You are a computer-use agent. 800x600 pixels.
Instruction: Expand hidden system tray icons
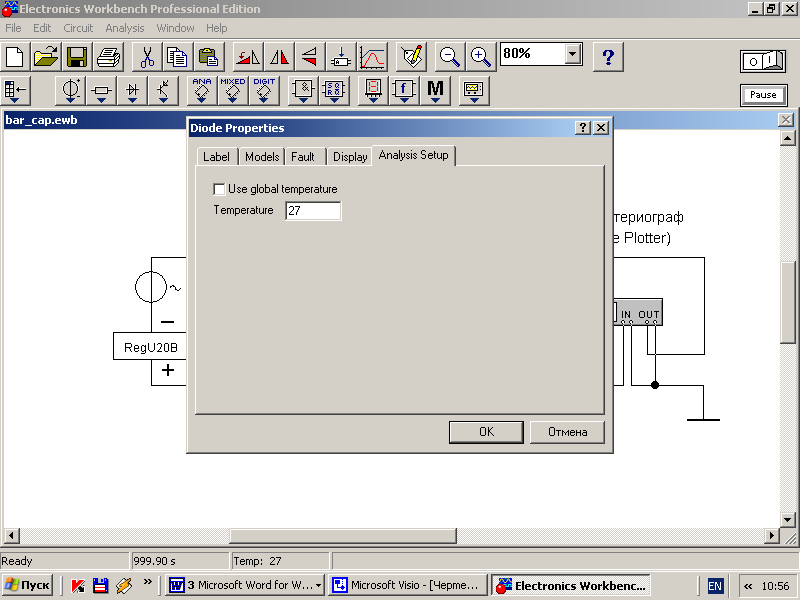point(748,586)
